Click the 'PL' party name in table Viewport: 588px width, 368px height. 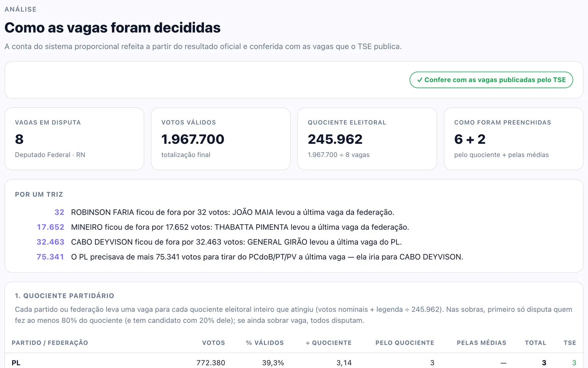(16, 363)
